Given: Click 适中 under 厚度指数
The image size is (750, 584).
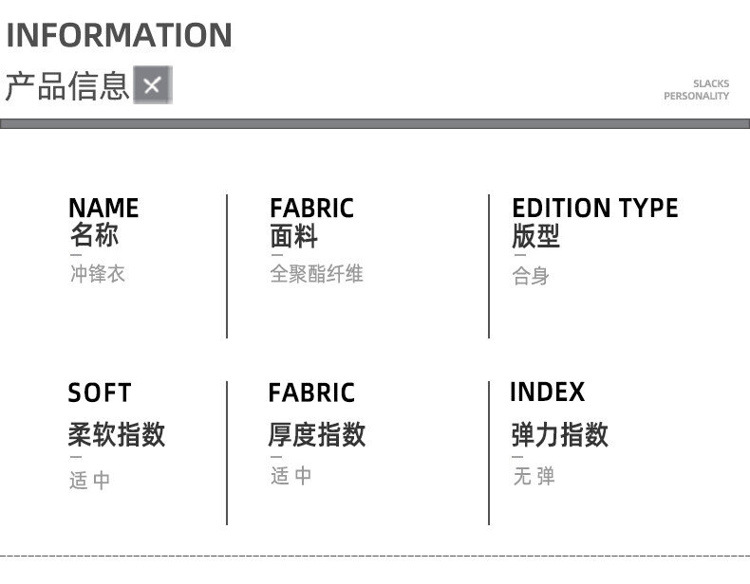Looking at the screenshot, I should pyautogui.click(x=291, y=476).
